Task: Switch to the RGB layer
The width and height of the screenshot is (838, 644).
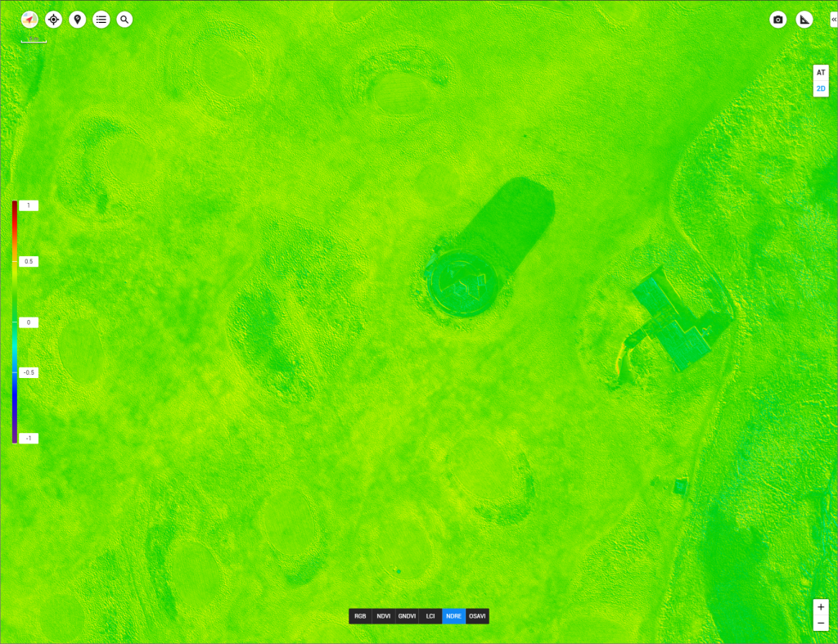Action: point(360,616)
